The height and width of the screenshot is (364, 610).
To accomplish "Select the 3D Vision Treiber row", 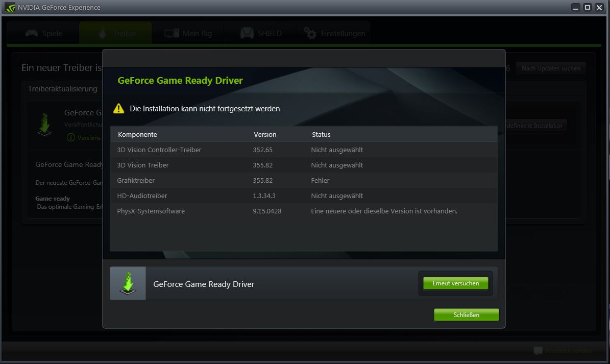I will [x=304, y=165].
